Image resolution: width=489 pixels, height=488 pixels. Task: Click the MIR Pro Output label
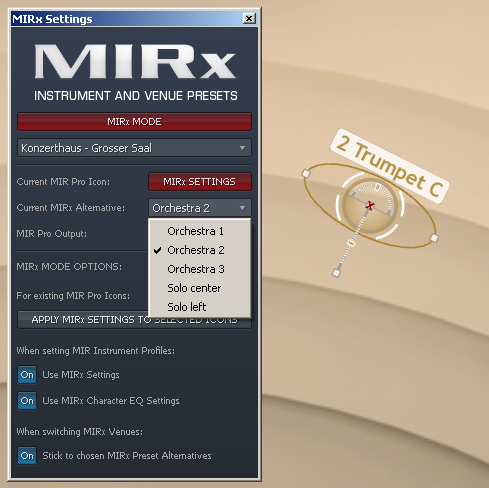click(x=52, y=234)
